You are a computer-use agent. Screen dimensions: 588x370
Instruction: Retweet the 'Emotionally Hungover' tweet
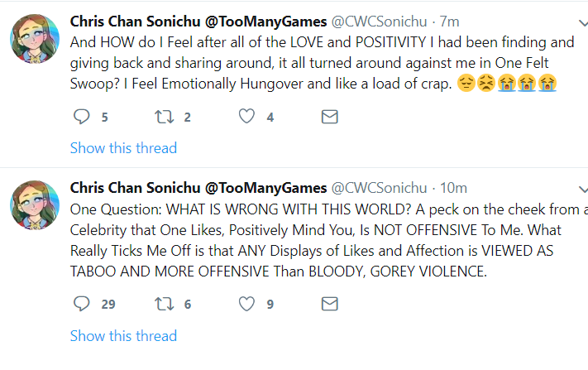[x=165, y=117]
